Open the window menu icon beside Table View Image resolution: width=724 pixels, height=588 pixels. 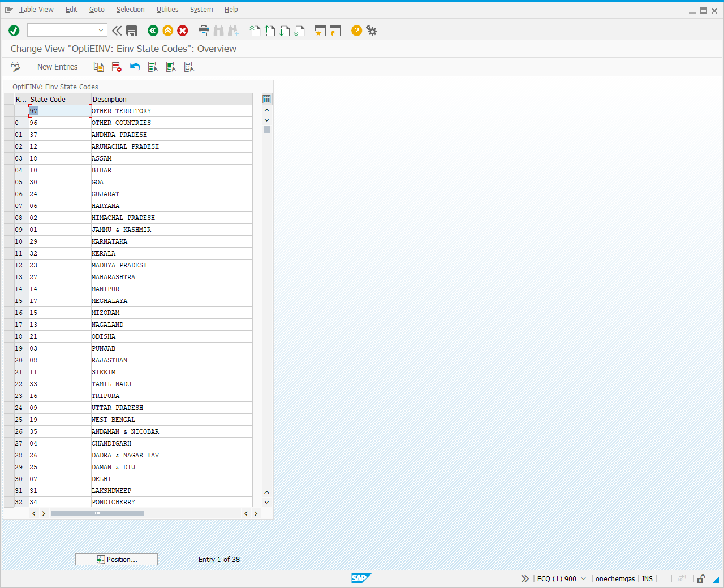[8, 10]
